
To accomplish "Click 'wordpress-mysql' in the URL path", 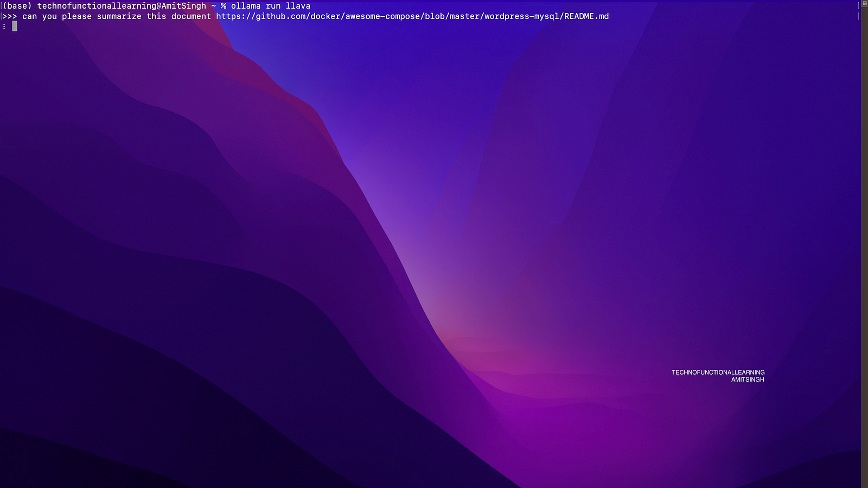I will 521,16.
